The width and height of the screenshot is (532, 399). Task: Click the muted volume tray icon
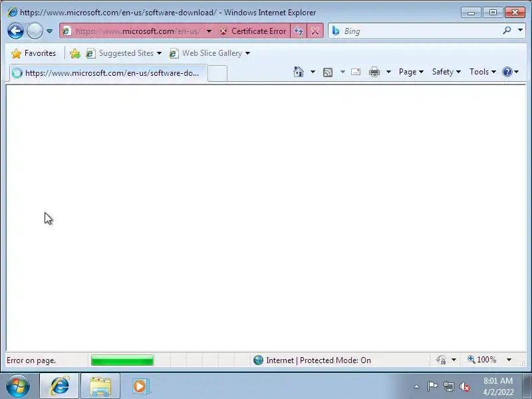(465, 386)
